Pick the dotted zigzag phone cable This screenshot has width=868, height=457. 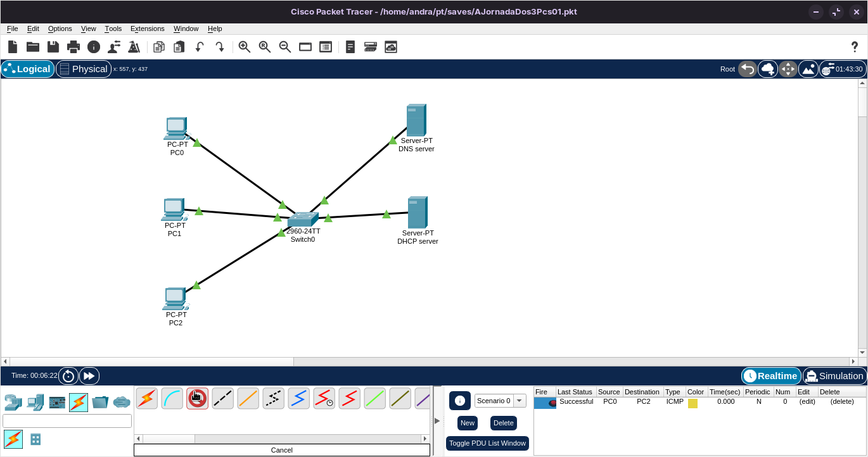point(274,398)
